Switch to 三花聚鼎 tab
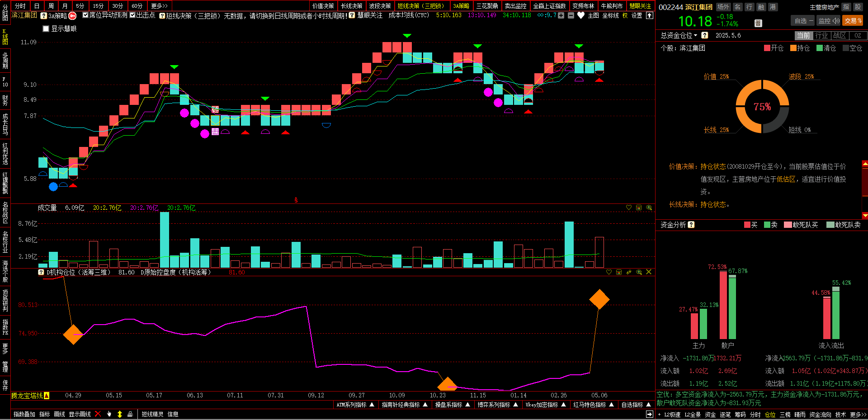 click(487, 6)
